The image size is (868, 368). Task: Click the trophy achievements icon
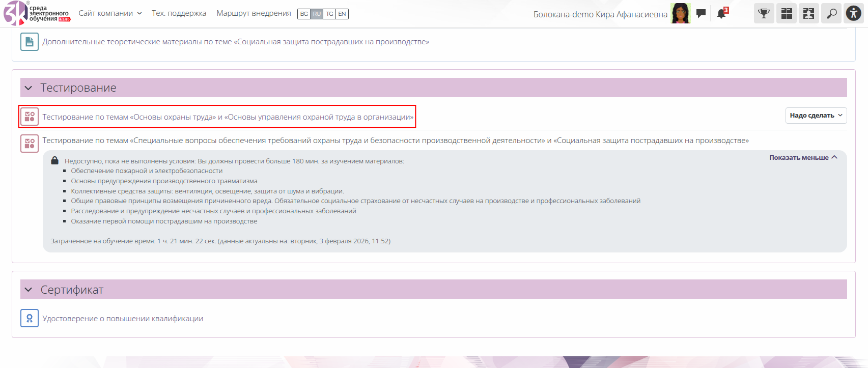tap(764, 14)
